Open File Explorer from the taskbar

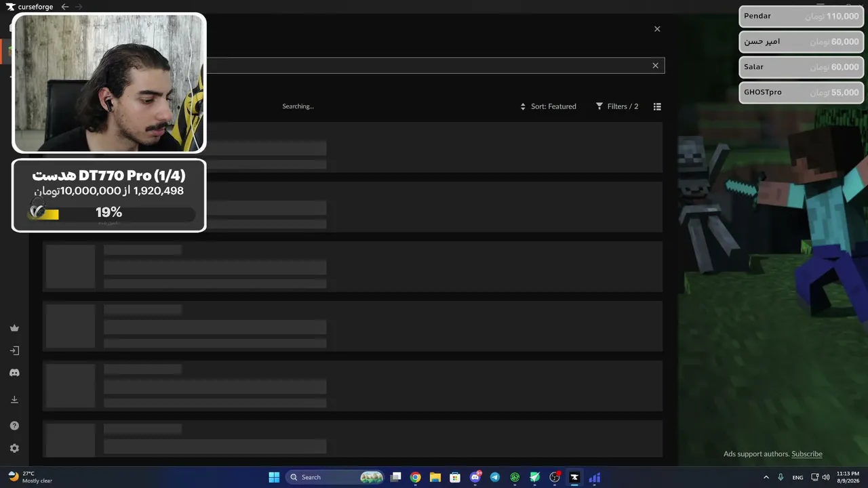[435, 477]
